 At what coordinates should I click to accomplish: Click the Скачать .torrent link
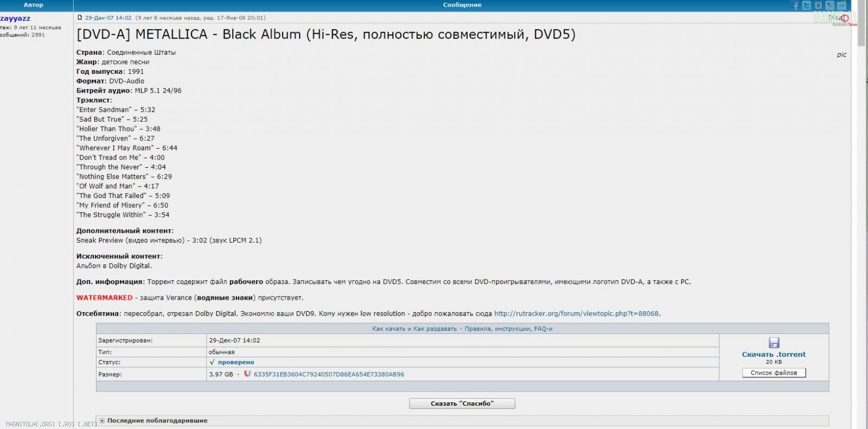[x=774, y=354]
